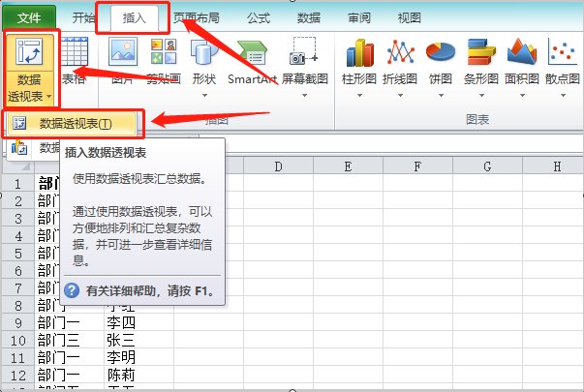
Task: Click the pivot chart icon below 数据透视表(T)
Action: point(19,147)
